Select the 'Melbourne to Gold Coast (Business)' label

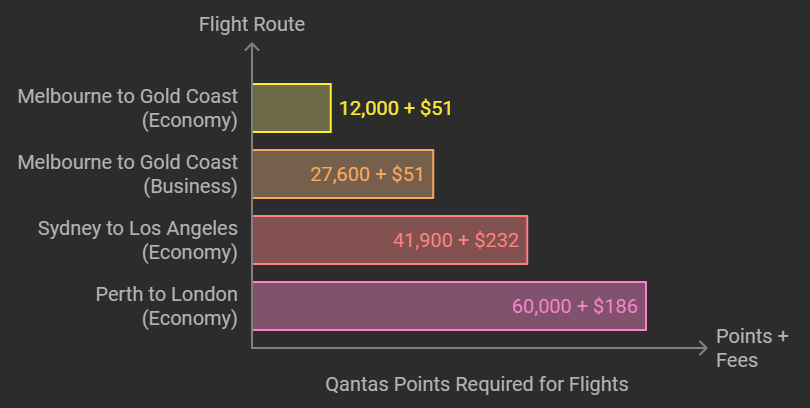(x=128, y=174)
